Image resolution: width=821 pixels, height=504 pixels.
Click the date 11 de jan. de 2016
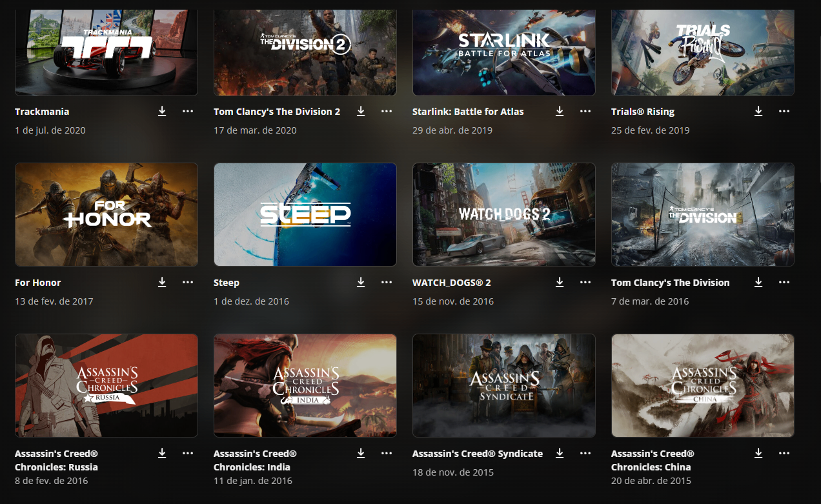click(x=253, y=481)
